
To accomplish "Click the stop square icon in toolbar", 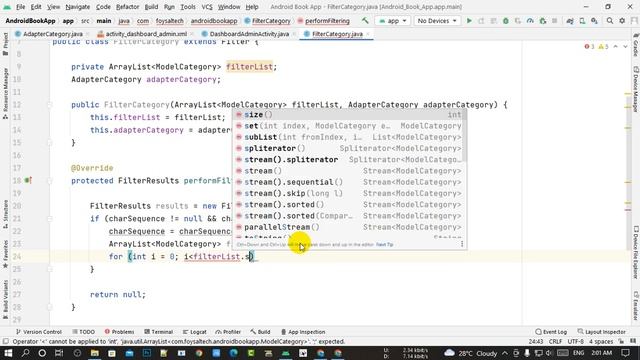I will click(554, 21).
